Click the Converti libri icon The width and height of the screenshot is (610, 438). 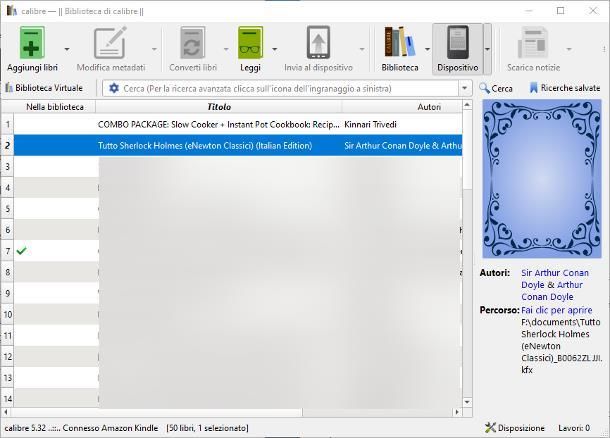pos(193,43)
